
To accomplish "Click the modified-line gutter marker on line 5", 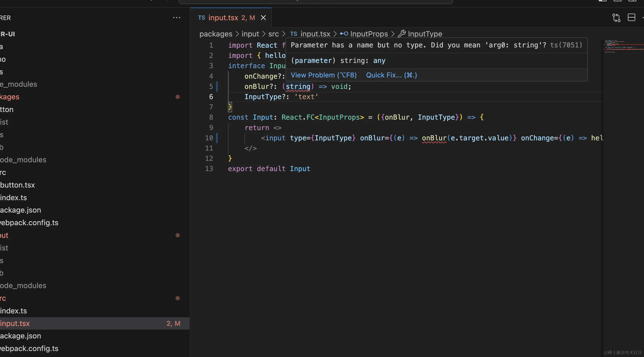I will point(217,87).
